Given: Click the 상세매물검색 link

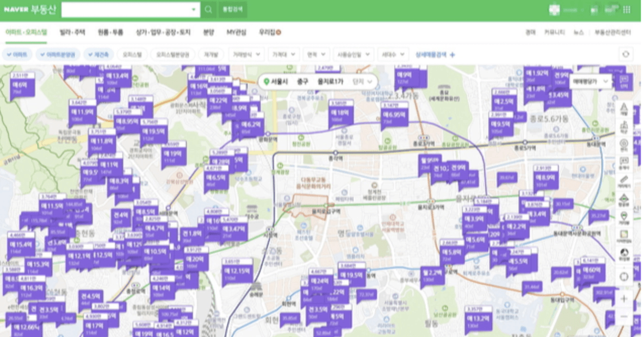Looking at the screenshot, I should (x=435, y=54).
